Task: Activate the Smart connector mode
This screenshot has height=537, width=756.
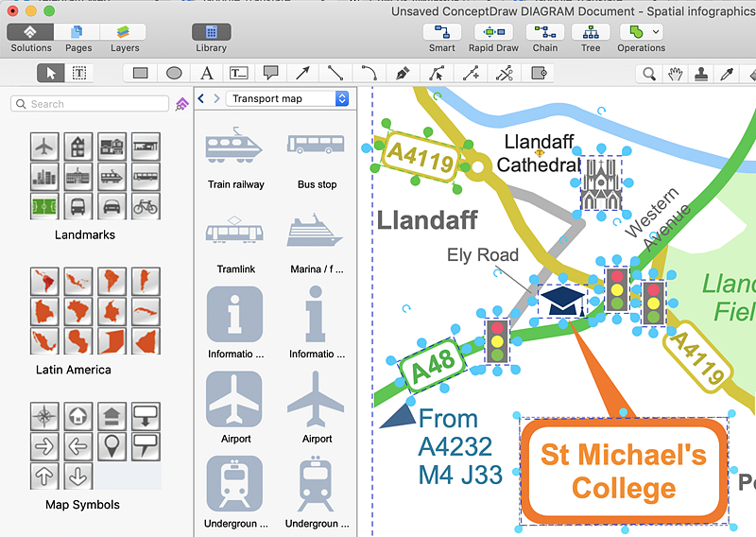Action: pos(442,32)
